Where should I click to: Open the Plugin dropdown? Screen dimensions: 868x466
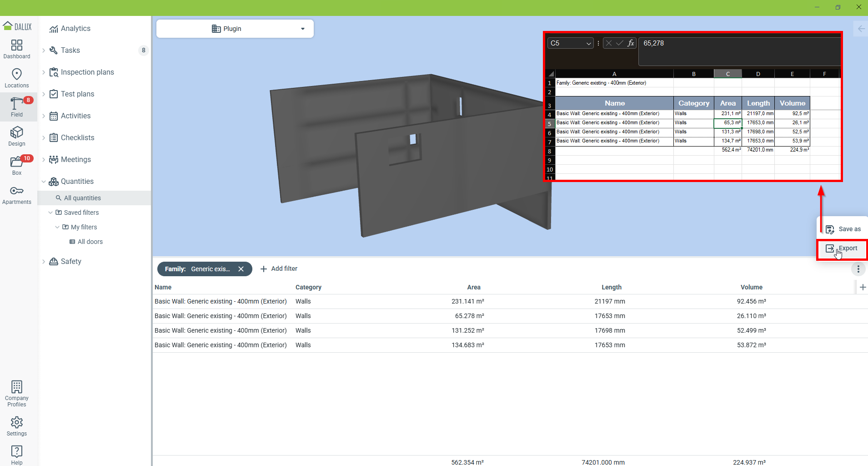point(235,29)
